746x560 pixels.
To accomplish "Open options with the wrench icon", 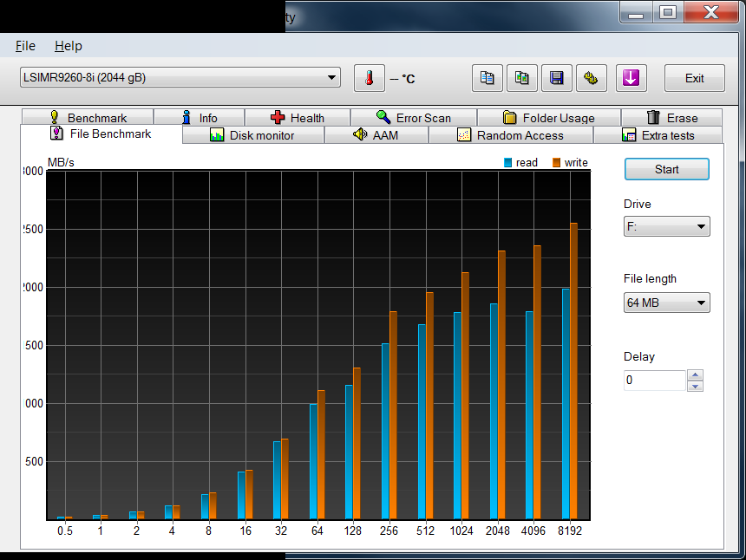I will [591, 78].
